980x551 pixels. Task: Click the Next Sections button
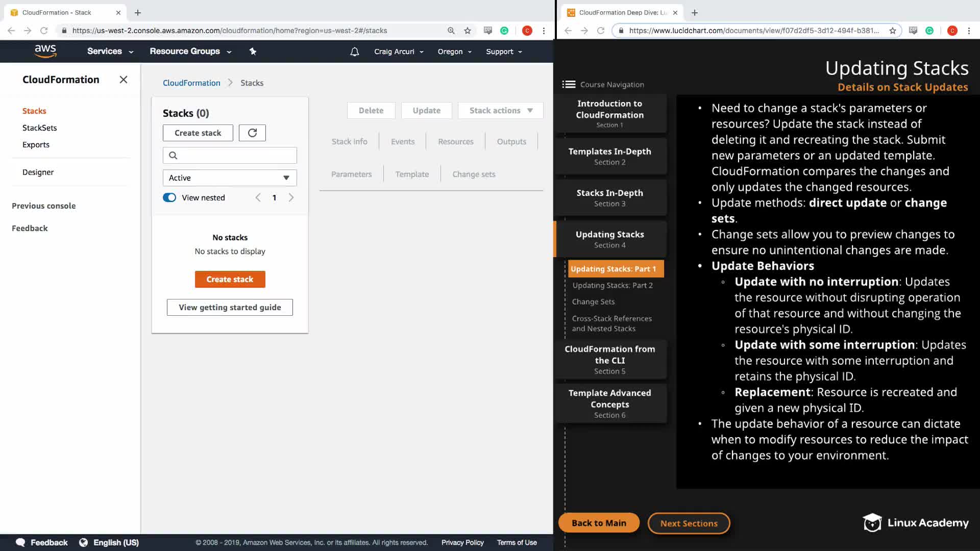coord(689,523)
